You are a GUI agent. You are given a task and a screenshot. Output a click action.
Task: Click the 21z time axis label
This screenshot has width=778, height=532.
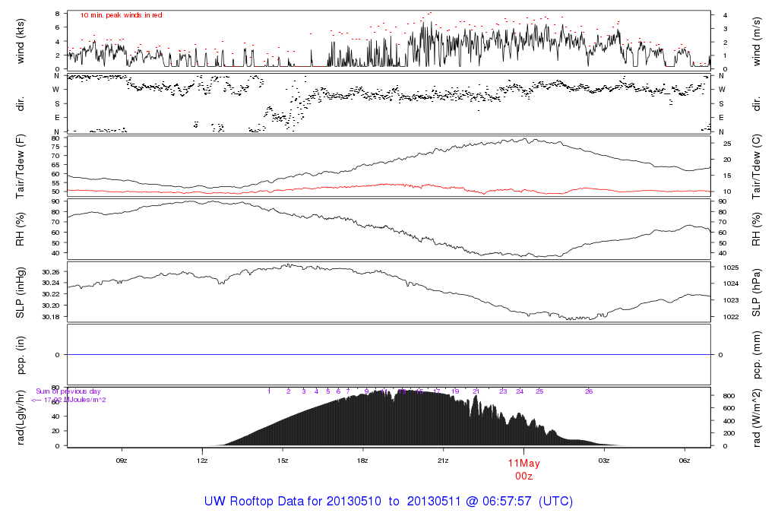443,461
